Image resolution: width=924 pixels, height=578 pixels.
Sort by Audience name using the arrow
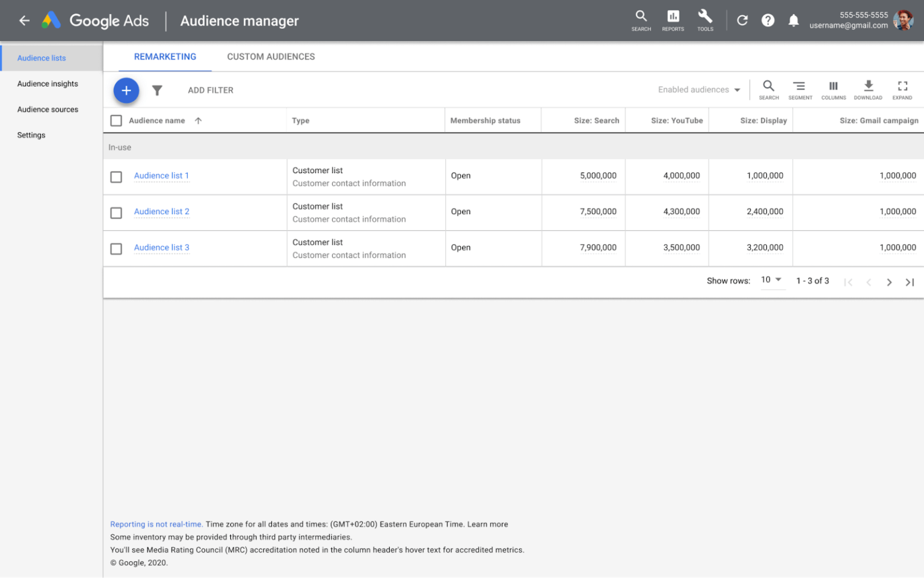coord(199,120)
